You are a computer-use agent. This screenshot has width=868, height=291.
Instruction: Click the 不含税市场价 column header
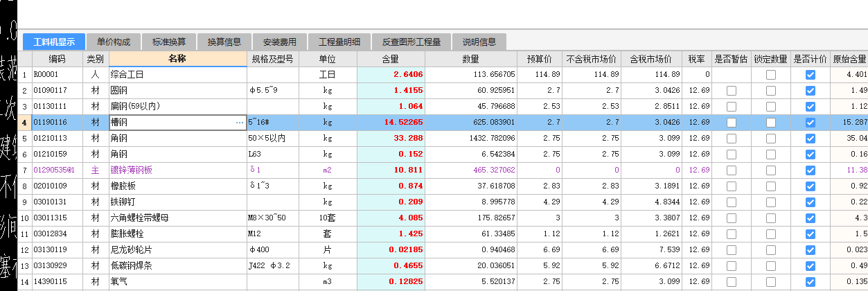[592, 59]
